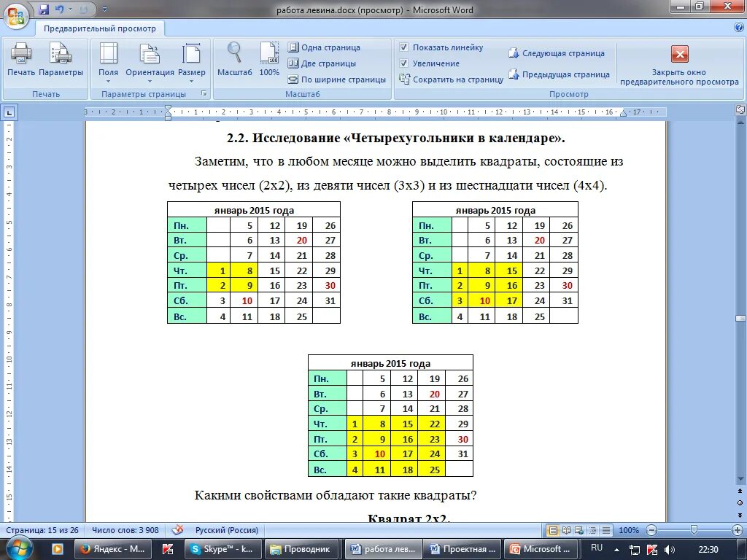The image size is (747, 560).
Task: Open Select Browse Object button
Action: 740,503
